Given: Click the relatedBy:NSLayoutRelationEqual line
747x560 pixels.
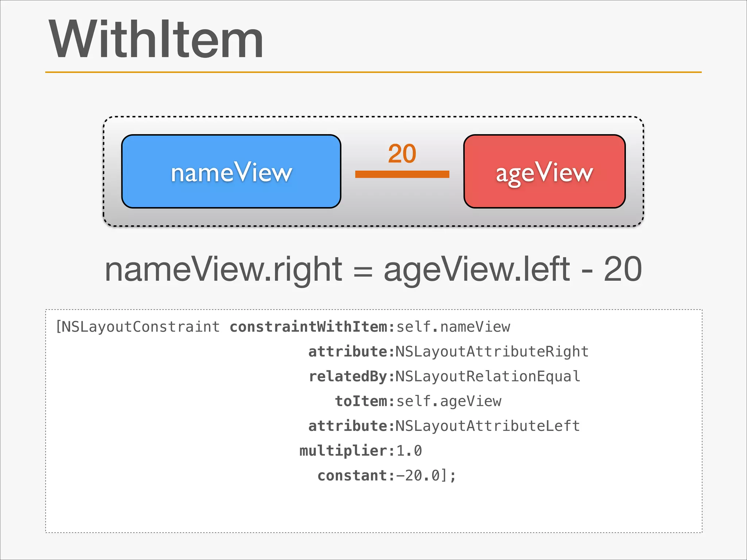Looking at the screenshot, I should click(445, 376).
